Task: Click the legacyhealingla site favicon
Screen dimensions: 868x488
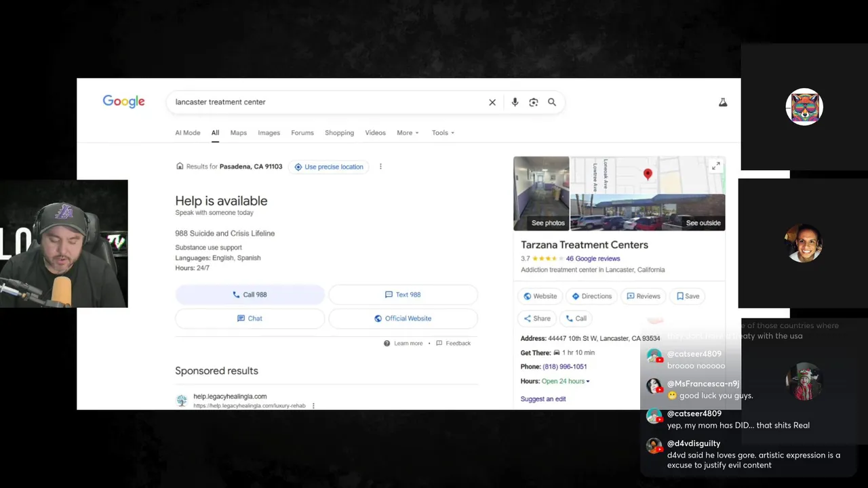Action: pyautogui.click(x=182, y=401)
